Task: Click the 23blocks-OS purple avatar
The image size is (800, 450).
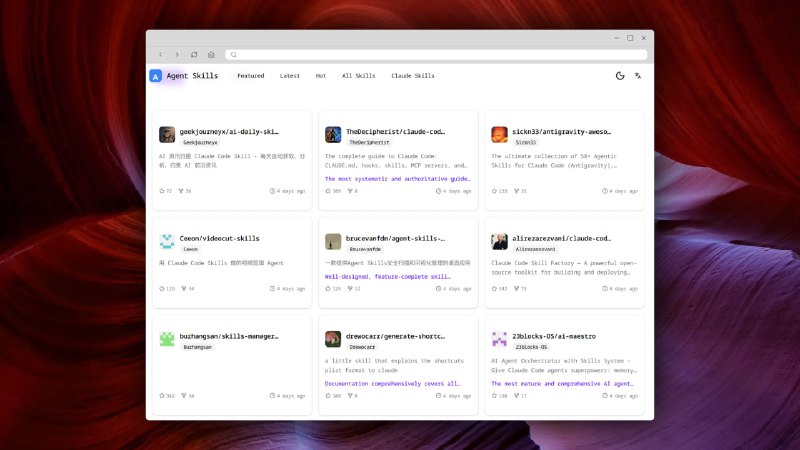Action: tap(499, 339)
